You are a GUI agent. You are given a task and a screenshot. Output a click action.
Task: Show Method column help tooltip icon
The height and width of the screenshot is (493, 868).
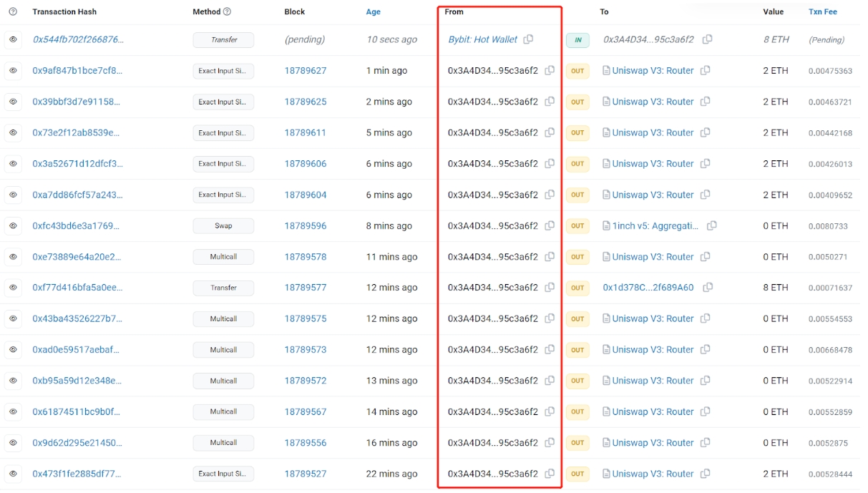(x=228, y=12)
